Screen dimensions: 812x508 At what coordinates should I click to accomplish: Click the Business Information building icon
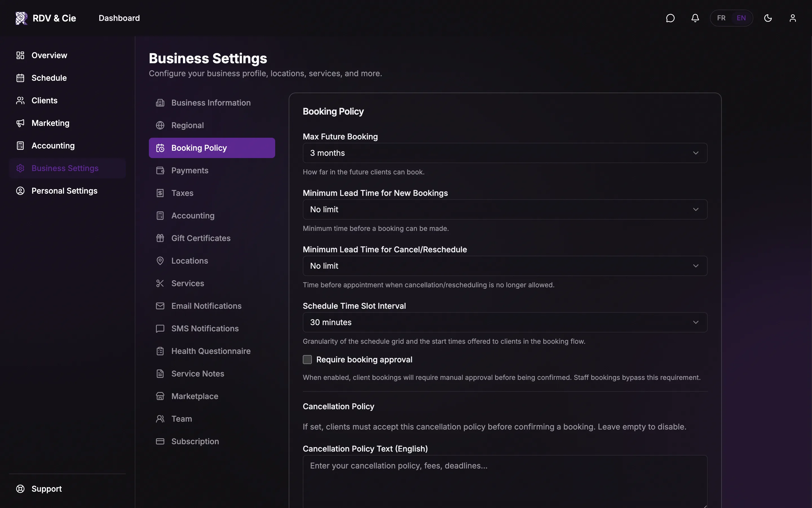(160, 103)
